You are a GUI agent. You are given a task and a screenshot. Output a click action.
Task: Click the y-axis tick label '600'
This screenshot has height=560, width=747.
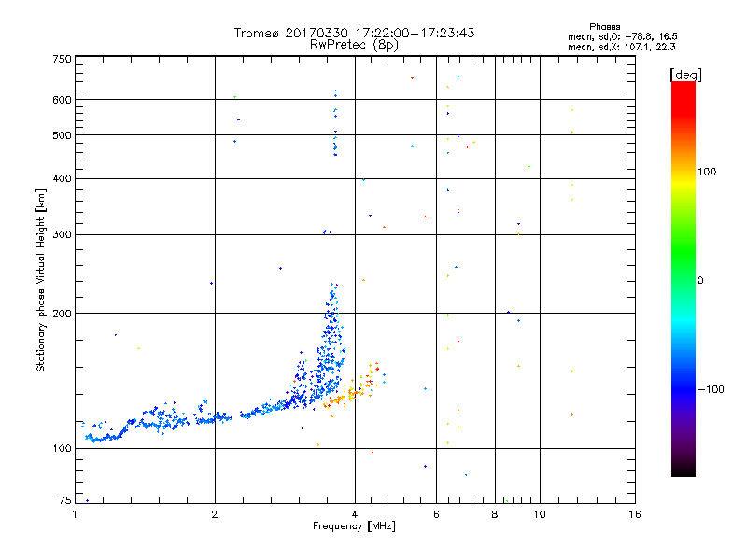coord(62,100)
